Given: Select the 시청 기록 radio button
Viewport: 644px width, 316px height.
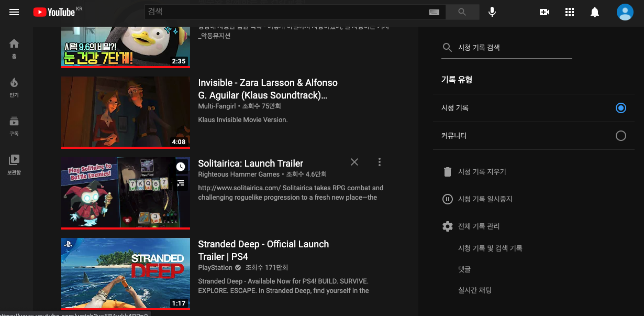Looking at the screenshot, I should (621, 108).
